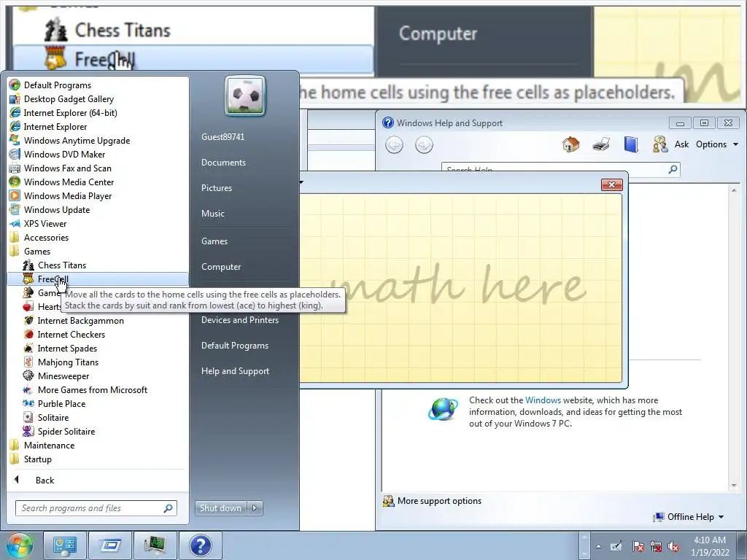This screenshot has height=560, width=747.
Task: Click the Shut down button
Action: click(x=220, y=508)
